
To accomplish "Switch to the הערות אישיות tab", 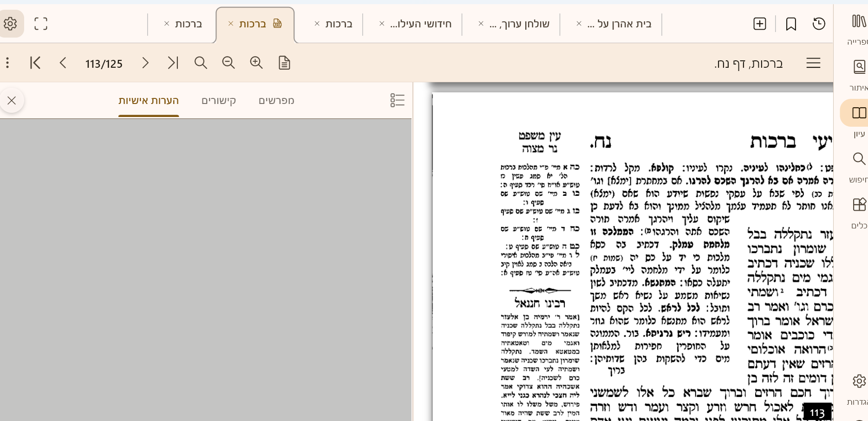I will click(149, 101).
